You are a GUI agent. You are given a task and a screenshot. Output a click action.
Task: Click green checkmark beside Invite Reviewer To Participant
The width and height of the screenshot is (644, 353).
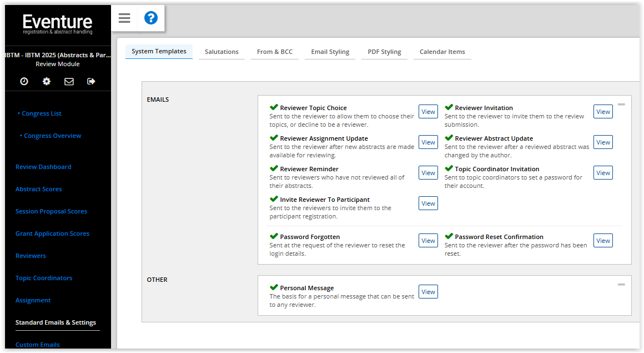(x=274, y=199)
